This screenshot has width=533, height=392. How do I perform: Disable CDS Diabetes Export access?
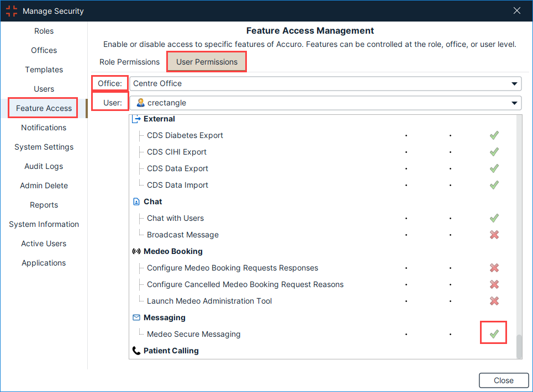point(494,135)
